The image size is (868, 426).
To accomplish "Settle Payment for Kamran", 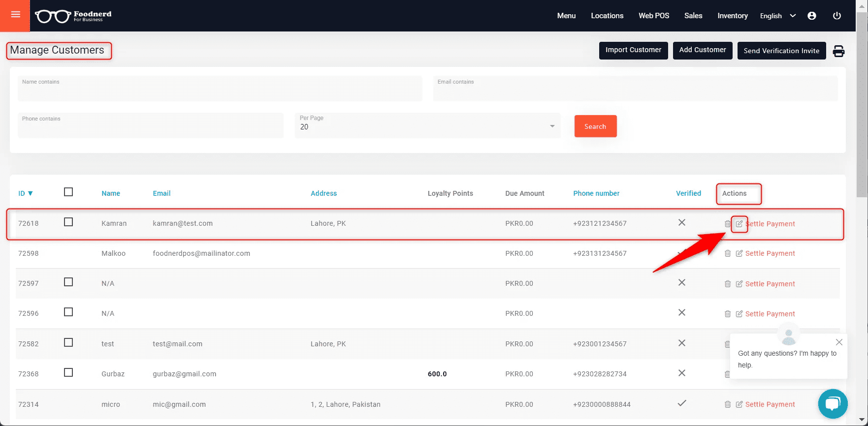I will [x=770, y=224].
